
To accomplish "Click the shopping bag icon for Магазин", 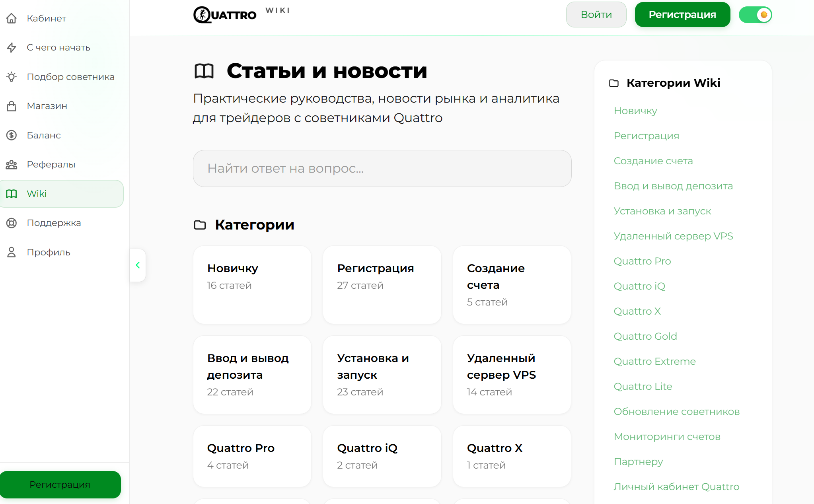I will [x=12, y=106].
